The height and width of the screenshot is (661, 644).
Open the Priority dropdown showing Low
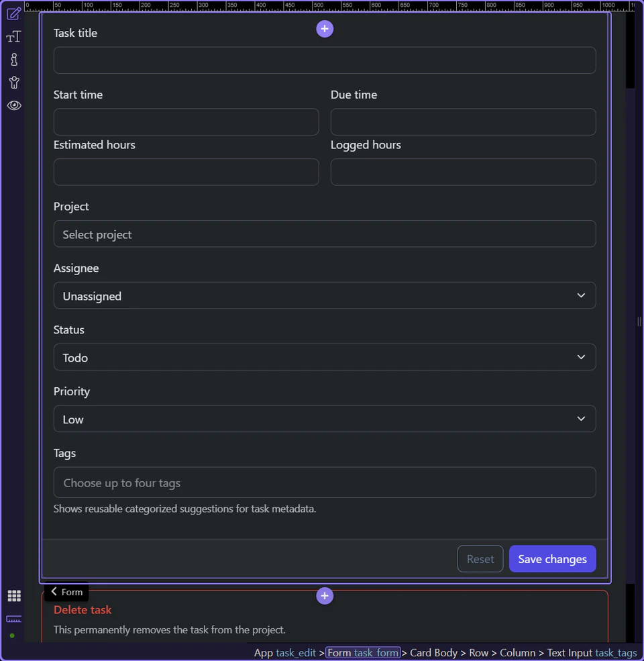coord(325,419)
